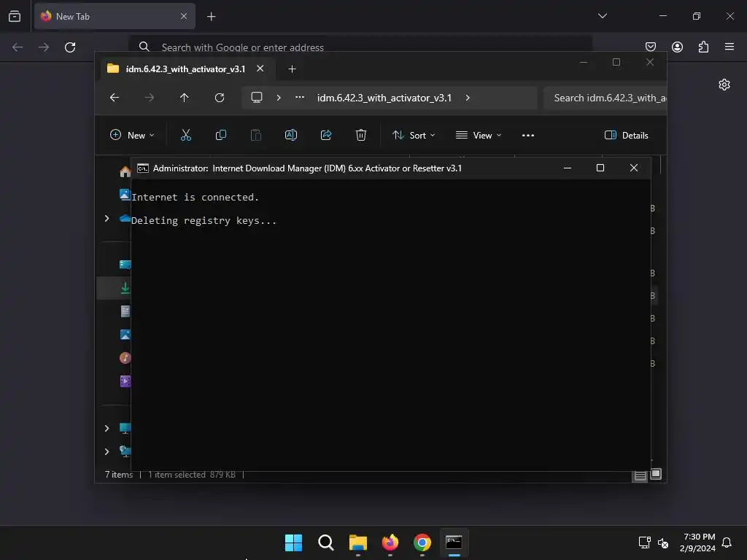The height and width of the screenshot is (560, 747).
Task: Click the 'Deleting registry keys...' console line
Action: (204, 220)
